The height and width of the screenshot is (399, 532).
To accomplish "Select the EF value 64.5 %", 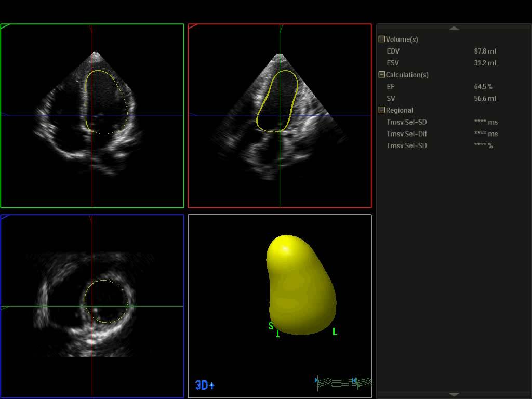I will tap(483, 87).
